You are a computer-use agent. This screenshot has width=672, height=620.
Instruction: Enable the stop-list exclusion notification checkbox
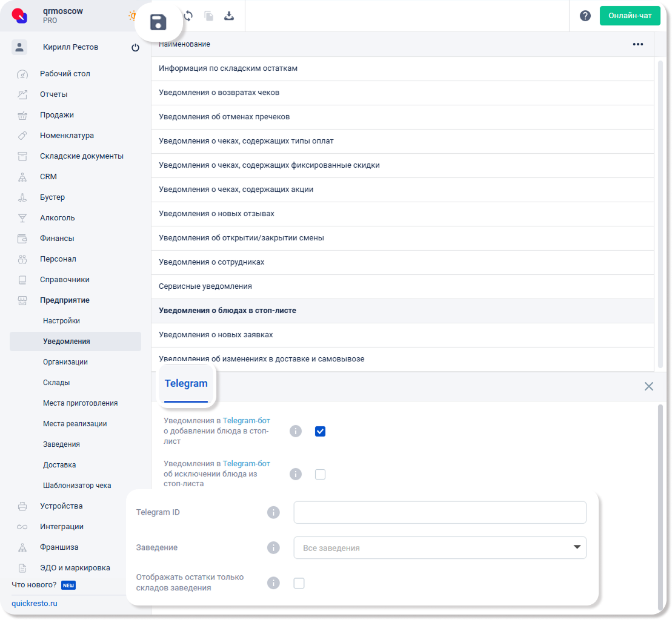[x=320, y=474]
